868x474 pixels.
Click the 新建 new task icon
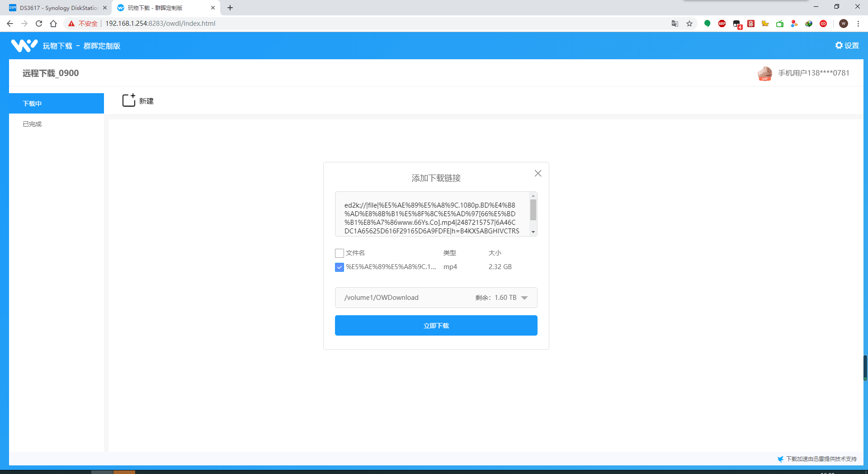[129, 100]
